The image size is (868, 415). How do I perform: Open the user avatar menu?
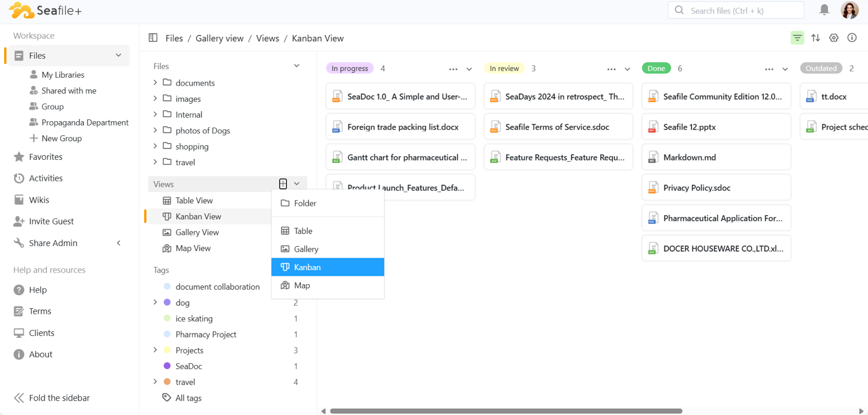pyautogui.click(x=850, y=10)
